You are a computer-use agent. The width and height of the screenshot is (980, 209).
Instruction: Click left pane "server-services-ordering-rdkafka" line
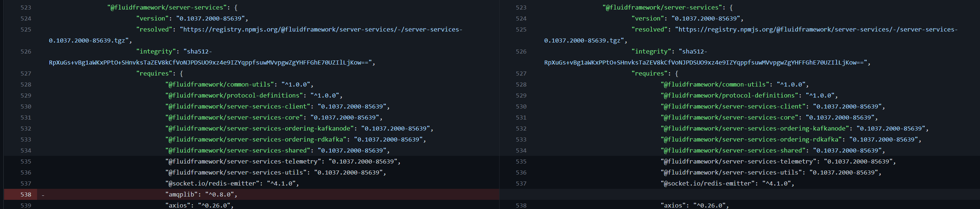[x=296, y=140]
